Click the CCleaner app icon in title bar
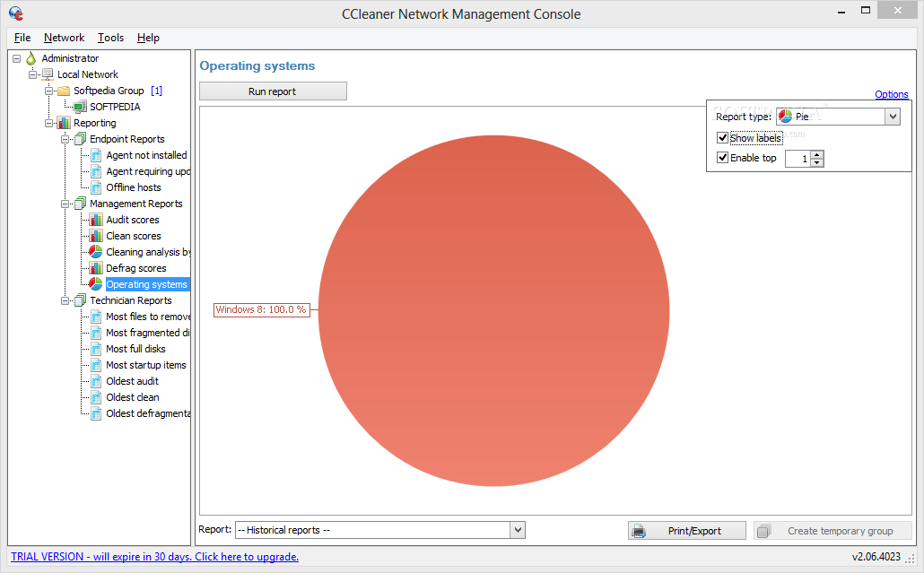Viewport: 924px width, 573px height. click(x=16, y=13)
